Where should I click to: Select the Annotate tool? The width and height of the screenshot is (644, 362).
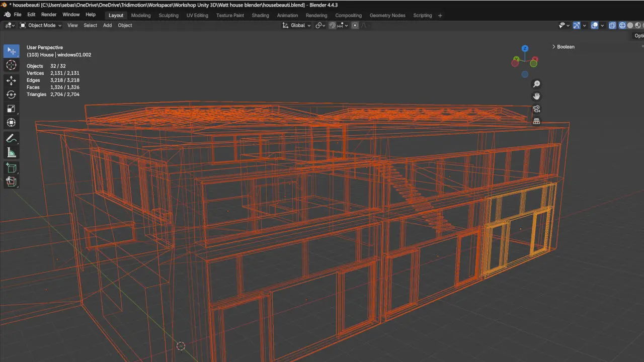pyautogui.click(x=11, y=138)
